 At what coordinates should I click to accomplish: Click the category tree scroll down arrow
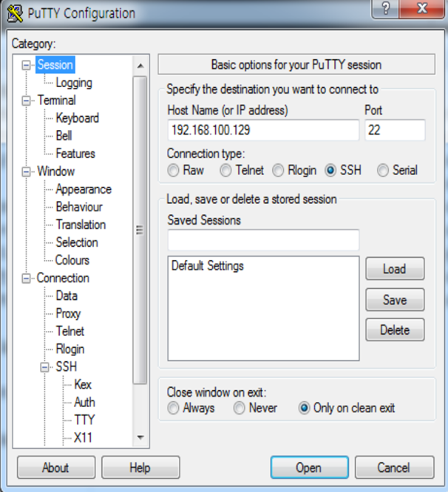[x=140, y=437]
